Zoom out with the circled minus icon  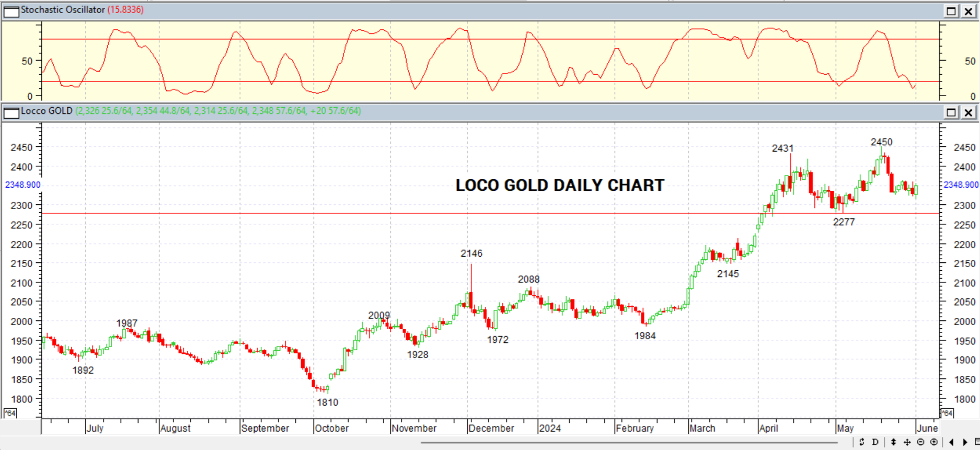pos(920,442)
